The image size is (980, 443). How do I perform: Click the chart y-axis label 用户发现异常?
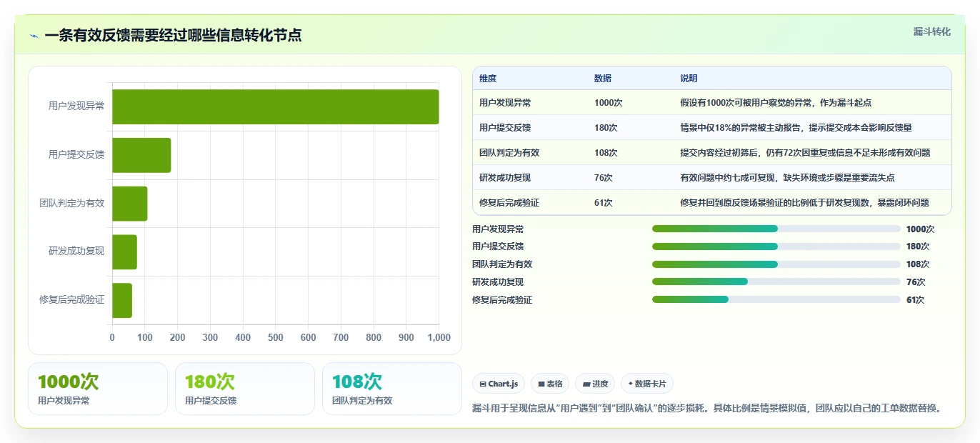pyautogui.click(x=76, y=106)
